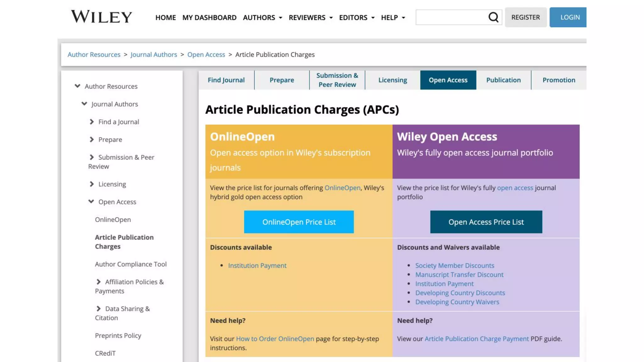This screenshot has width=644, height=362.
Task: Open the Reviewers dropdown menu
Action: pos(310,18)
